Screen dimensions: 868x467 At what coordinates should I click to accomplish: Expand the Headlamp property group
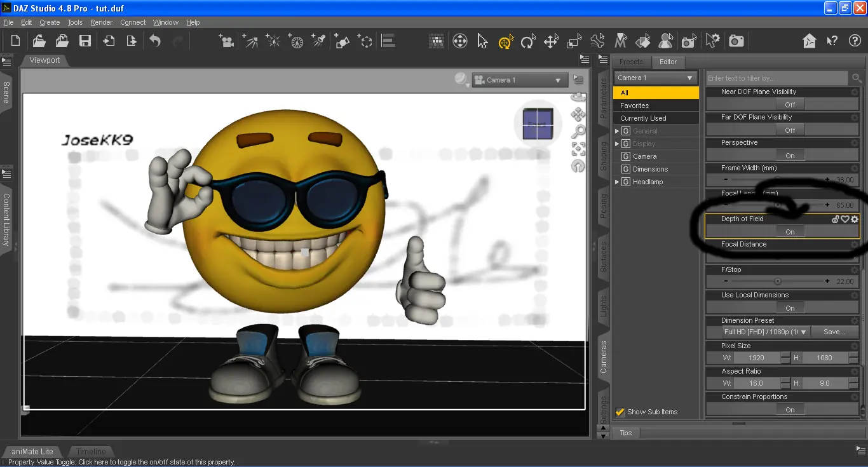click(616, 182)
